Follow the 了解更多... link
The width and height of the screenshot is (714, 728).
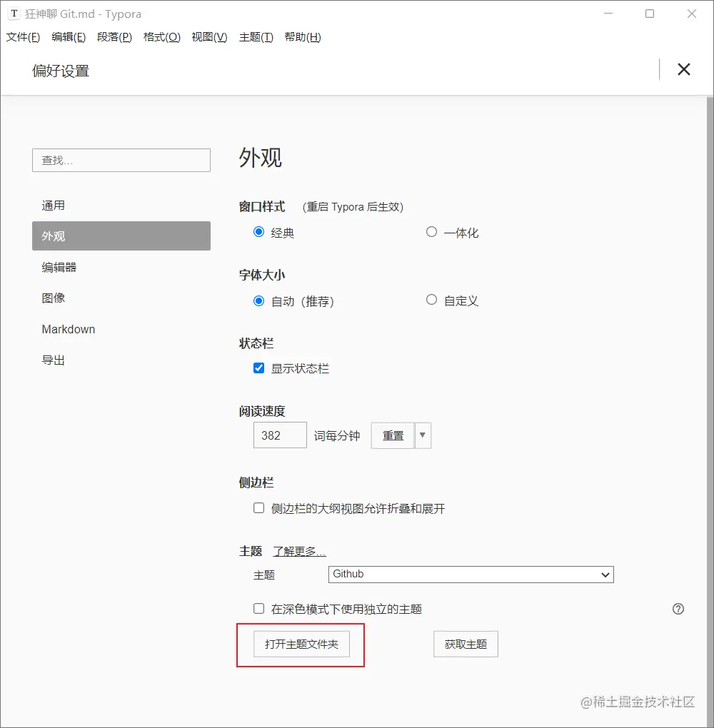click(299, 551)
